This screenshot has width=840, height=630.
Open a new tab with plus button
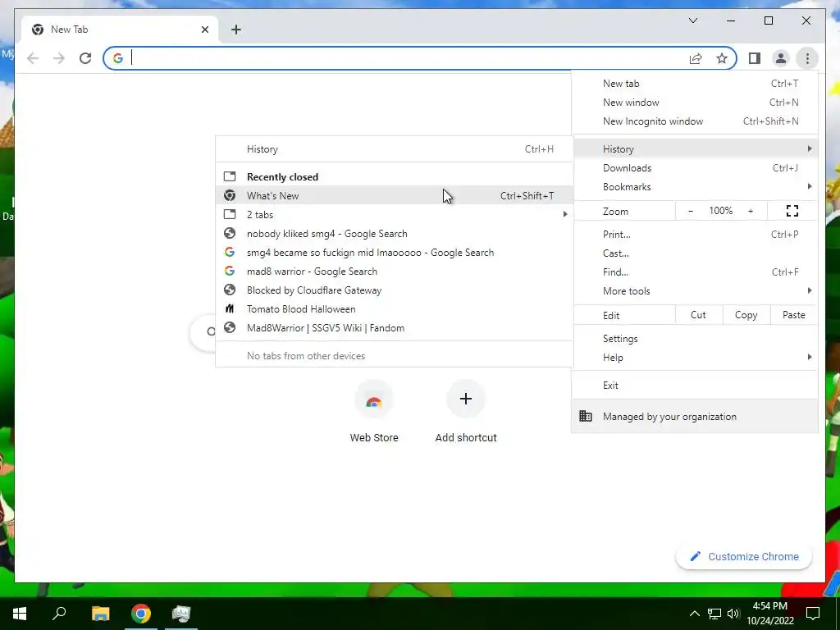click(x=236, y=30)
